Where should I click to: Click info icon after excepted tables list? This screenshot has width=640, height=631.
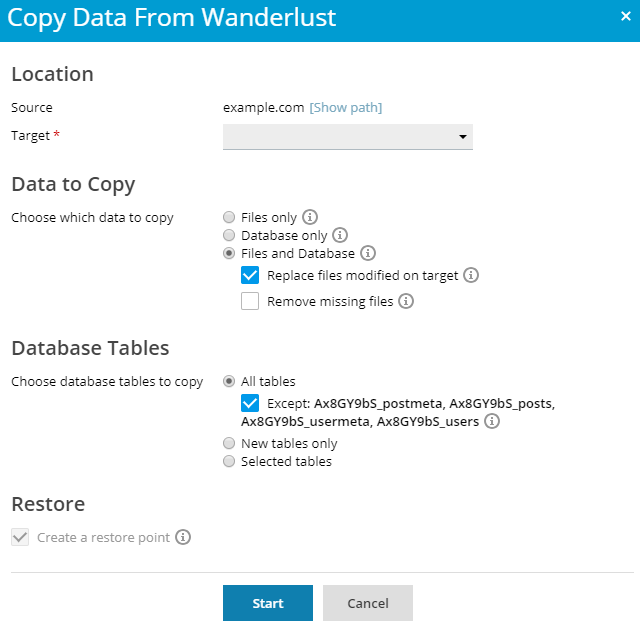pyautogui.click(x=492, y=422)
